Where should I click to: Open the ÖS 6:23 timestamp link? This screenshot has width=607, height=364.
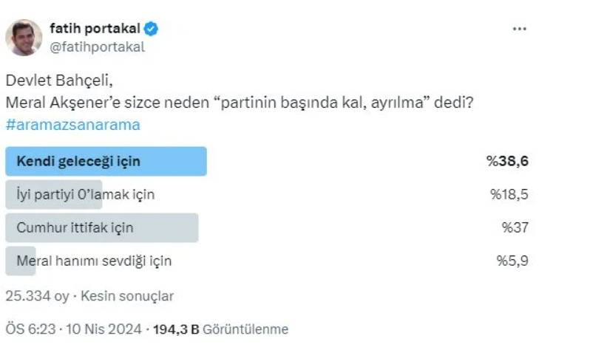tap(30, 329)
